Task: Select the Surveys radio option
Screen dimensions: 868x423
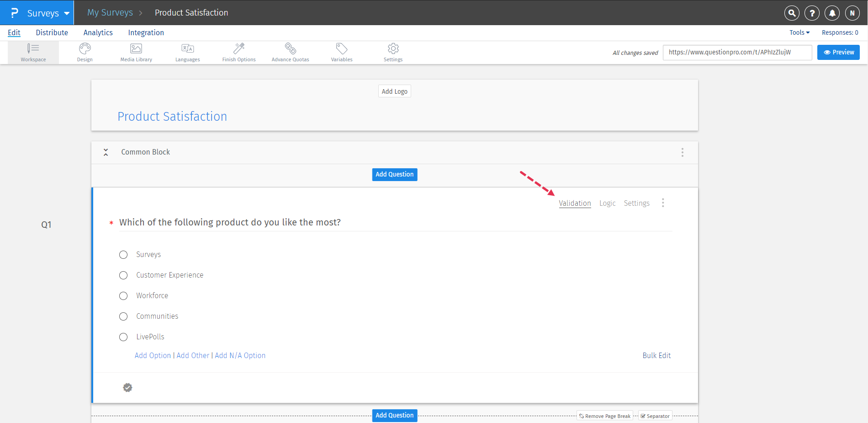Action: [123, 255]
